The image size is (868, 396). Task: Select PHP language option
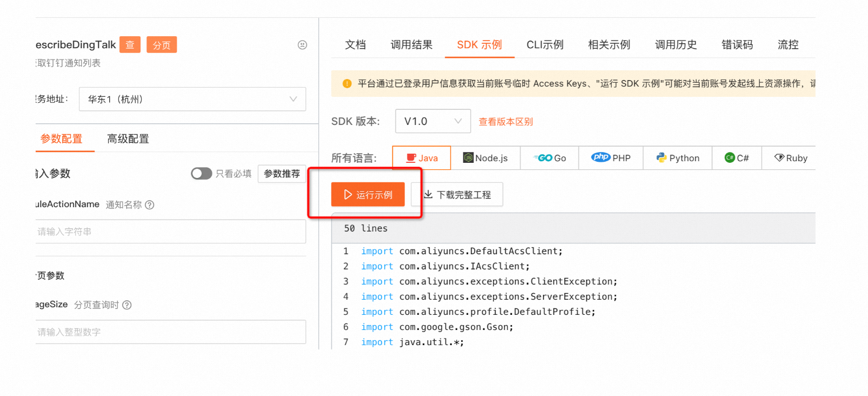tap(611, 158)
